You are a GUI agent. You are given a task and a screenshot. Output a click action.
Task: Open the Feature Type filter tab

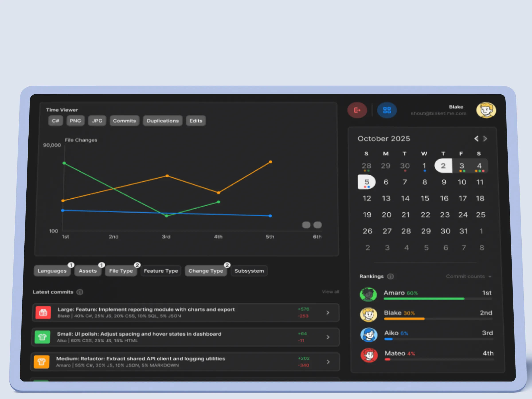(x=161, y=271)
